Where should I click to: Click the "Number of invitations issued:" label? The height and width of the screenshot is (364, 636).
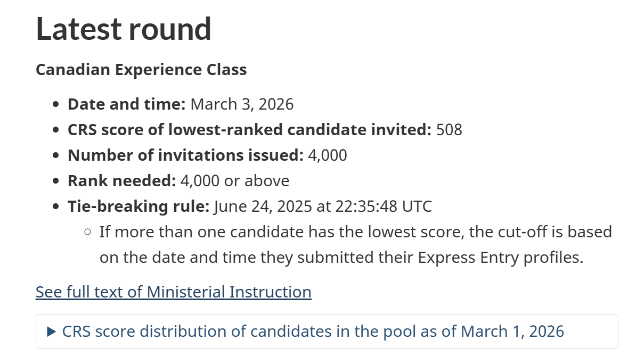(x=185, y=155)
